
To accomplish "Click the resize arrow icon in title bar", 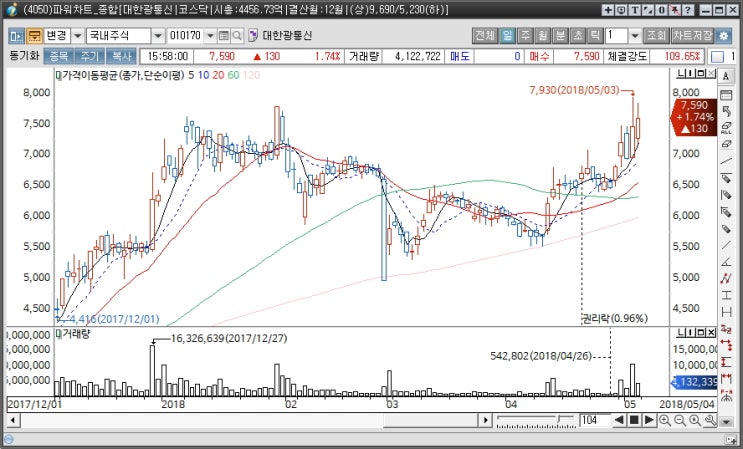I will pos(648,10).
